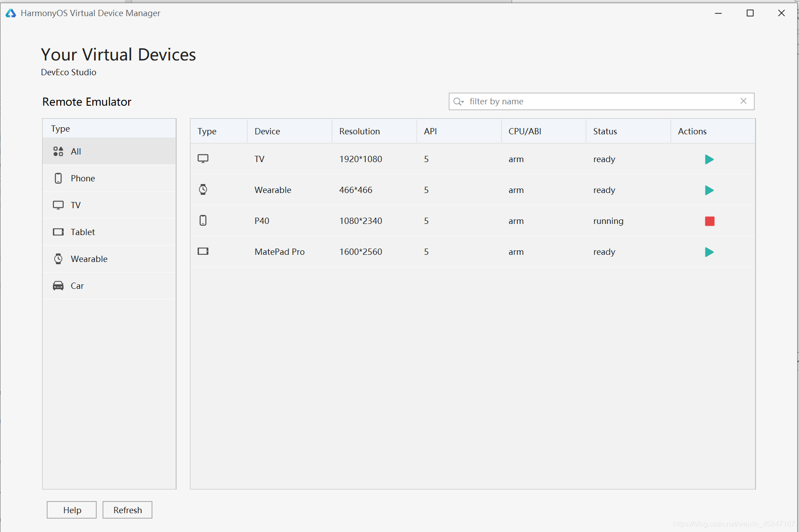Click the 1080*2340 resolution cell

(x=361, y=221)
